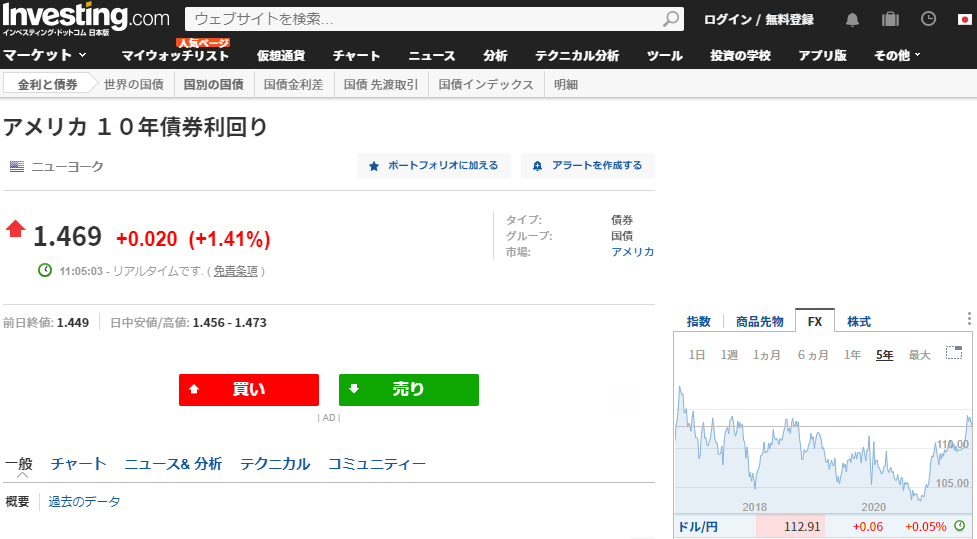Image resolution: width=977 pixels, height=539 pixels.
Task: Set chart range to 5年
Action: [885, 355]
